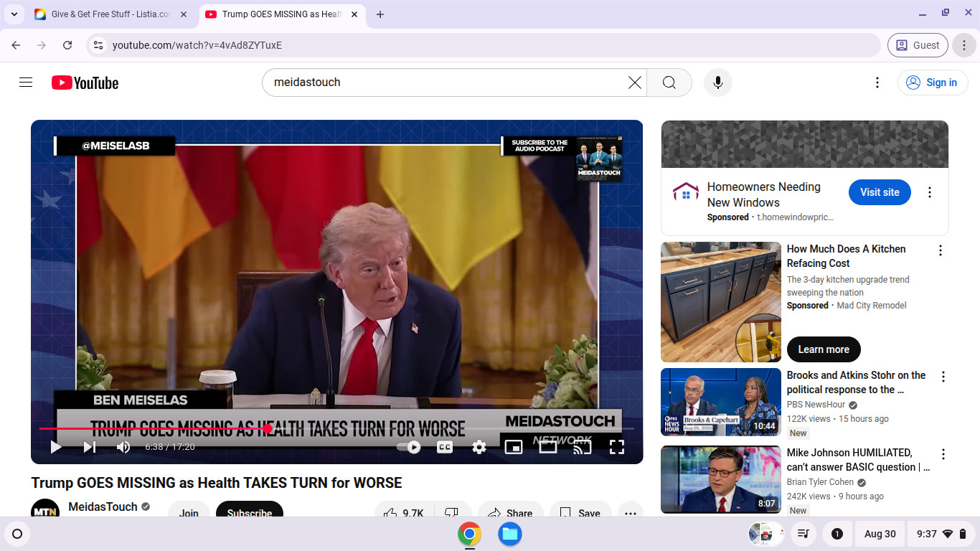Click the address bar URL
The image size is (980, 551).
[197, 45]
